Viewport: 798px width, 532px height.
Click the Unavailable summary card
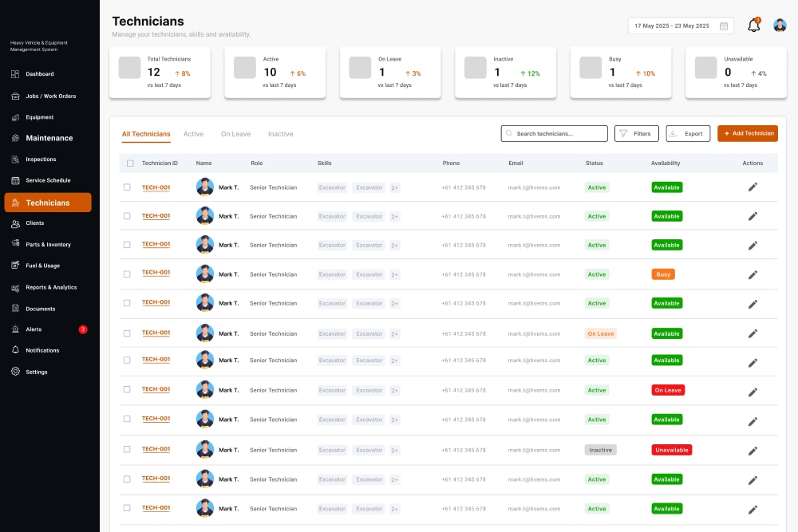(x=736, y=73)
